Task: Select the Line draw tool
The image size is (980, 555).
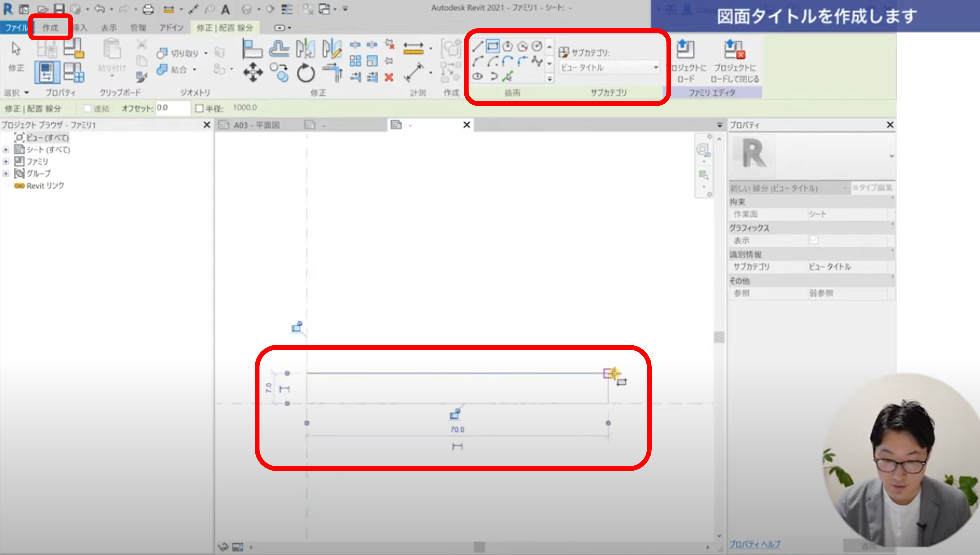Action: tap(478, 46)
